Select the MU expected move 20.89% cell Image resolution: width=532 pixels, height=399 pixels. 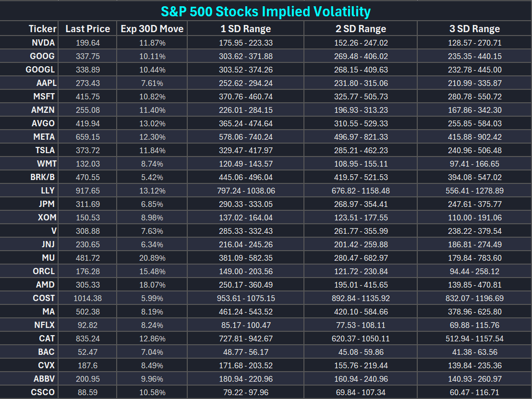coord(152,258)
